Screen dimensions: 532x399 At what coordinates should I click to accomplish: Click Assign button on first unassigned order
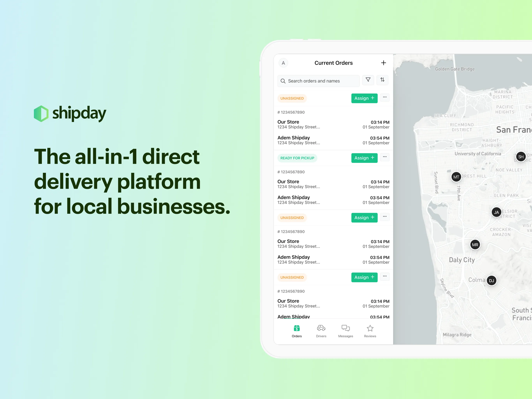[364, 98]
